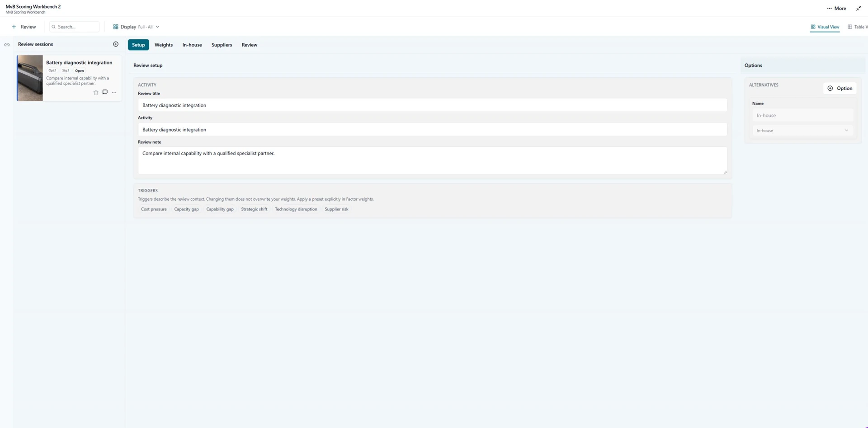Select the Weights tab
Screen dimensions: 868x428
pos(164,45)
